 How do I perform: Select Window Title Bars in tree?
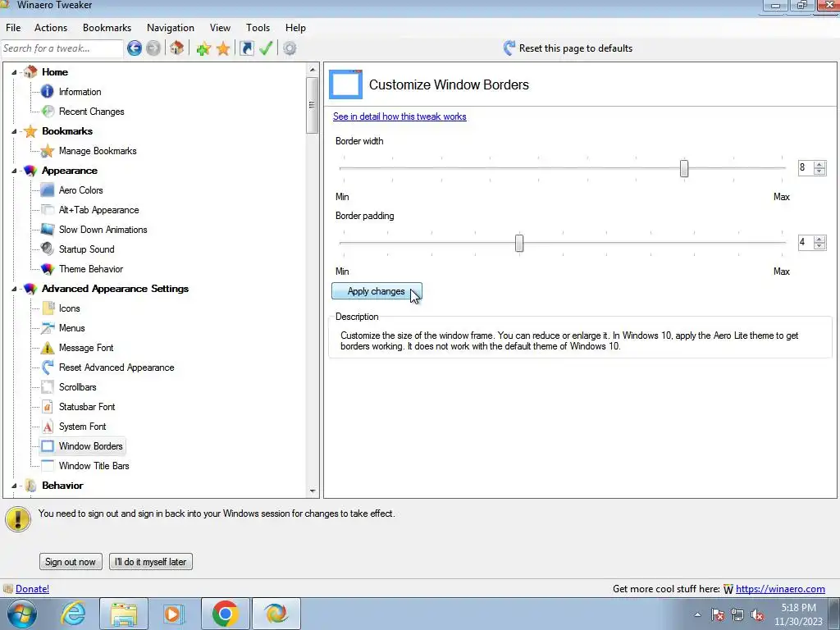coord(94,466)
